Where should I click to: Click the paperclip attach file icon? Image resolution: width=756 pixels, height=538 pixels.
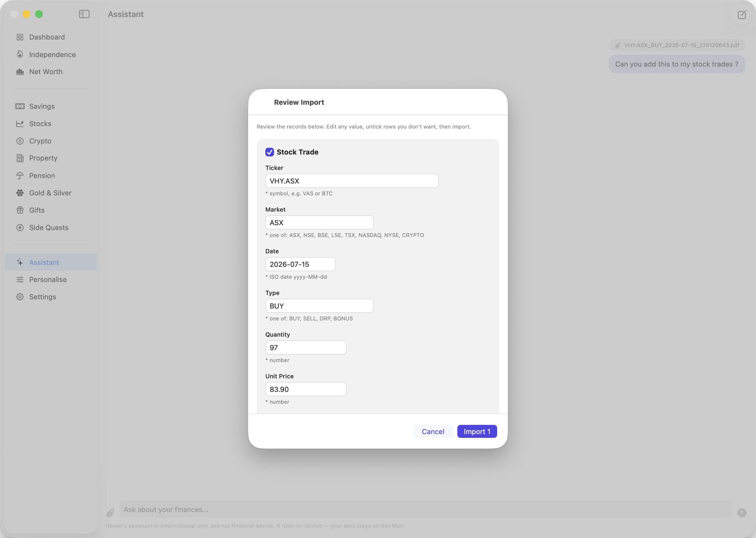pos(110,512)
